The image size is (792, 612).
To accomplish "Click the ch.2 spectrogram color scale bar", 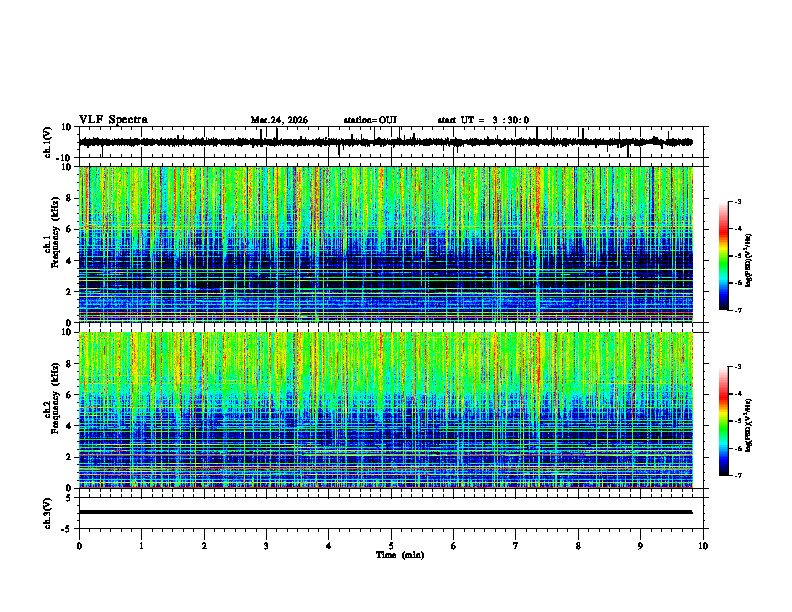I will click(724, 421).
